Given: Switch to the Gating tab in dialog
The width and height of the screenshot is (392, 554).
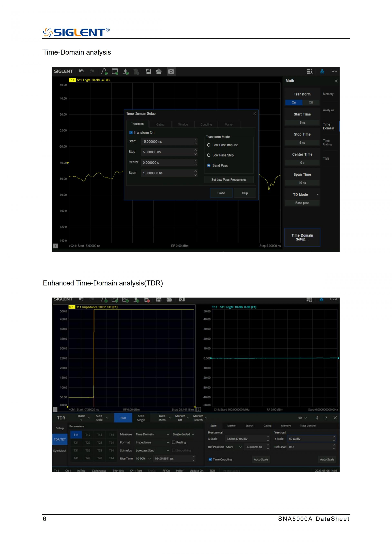Looking at the screenshot, I should (160, 124).
